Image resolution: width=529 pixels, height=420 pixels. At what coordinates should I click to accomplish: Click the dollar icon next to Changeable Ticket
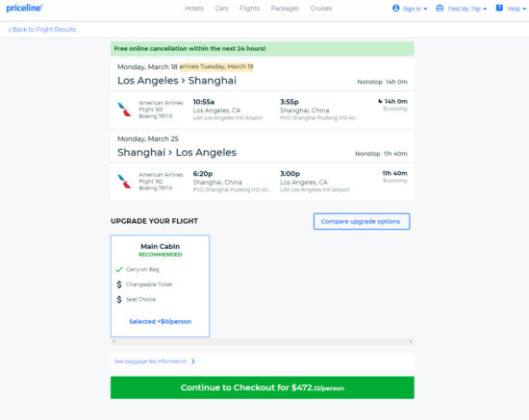point(119,284)
